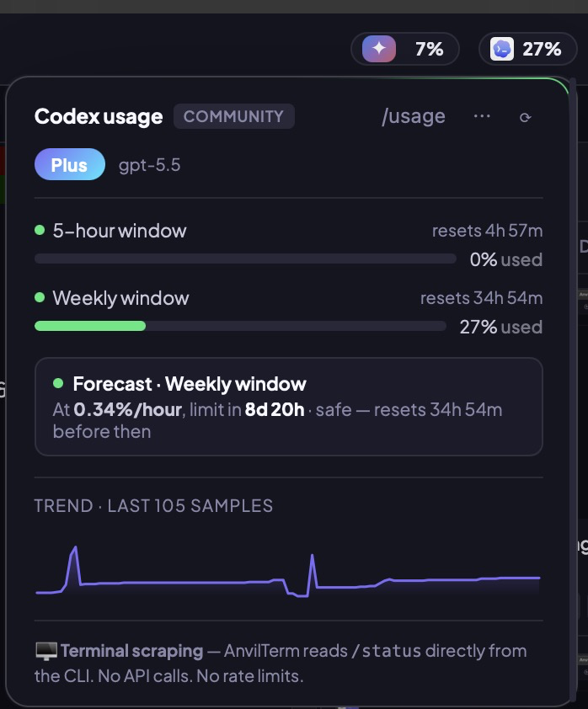Select the /usage command label
The image size is (588, 709).
(x=414, y=116)
